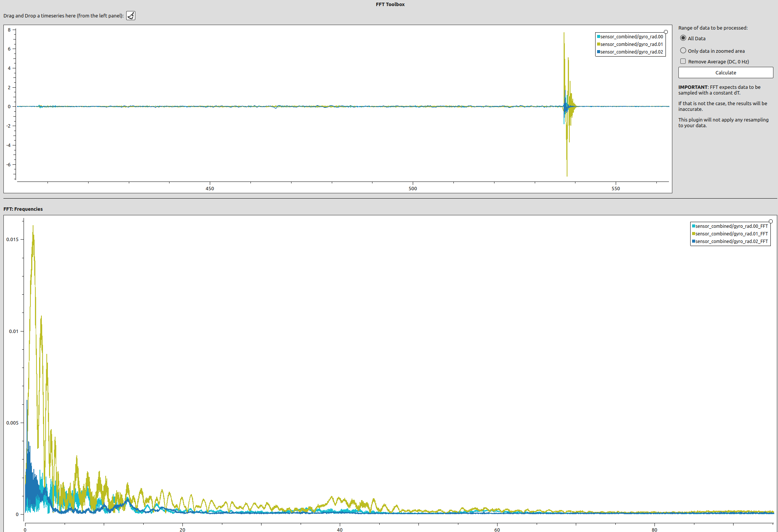Click the gyro_rad.00 cyan legend swatch

pos(599,37)
